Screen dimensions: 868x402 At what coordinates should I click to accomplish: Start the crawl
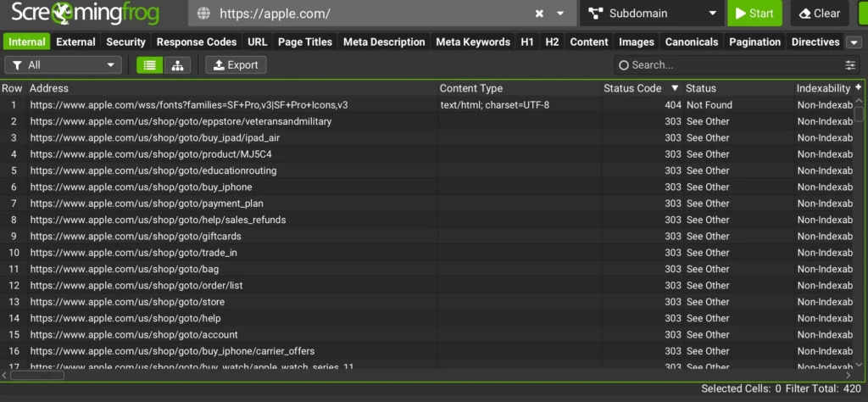(x=754, y=14)
